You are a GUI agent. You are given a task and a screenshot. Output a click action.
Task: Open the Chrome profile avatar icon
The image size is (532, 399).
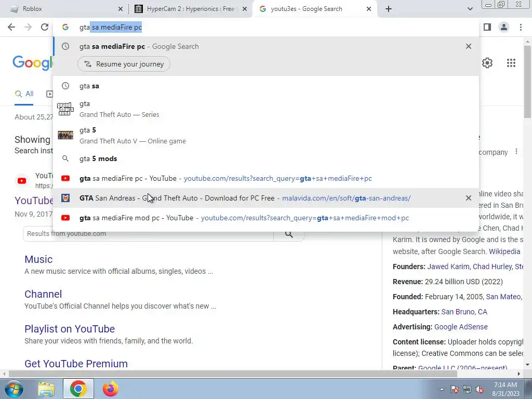coord(504,27)
